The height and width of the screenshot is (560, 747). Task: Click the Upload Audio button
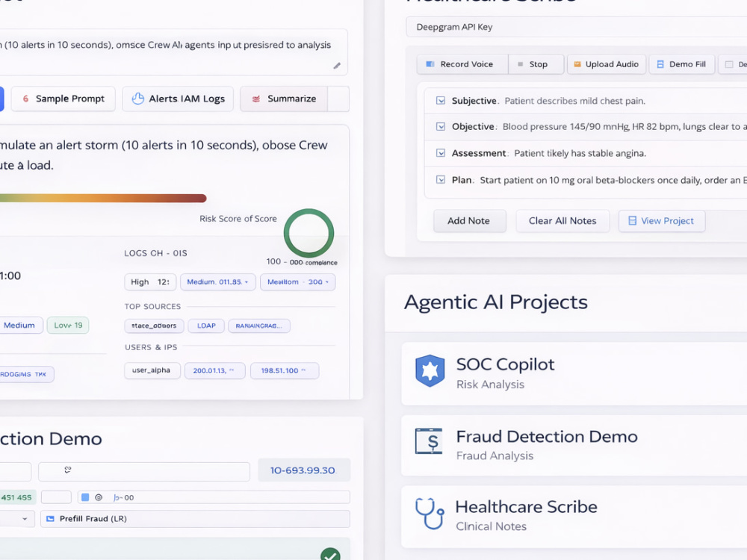606,63
